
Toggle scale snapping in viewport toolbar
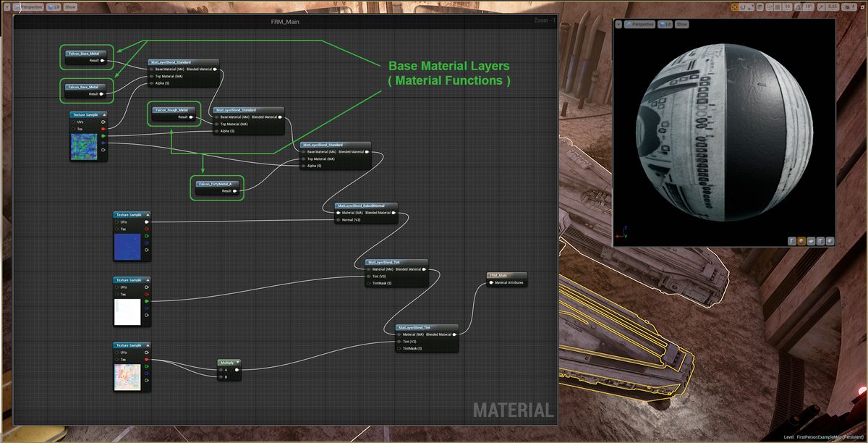[x=821, y=7]
